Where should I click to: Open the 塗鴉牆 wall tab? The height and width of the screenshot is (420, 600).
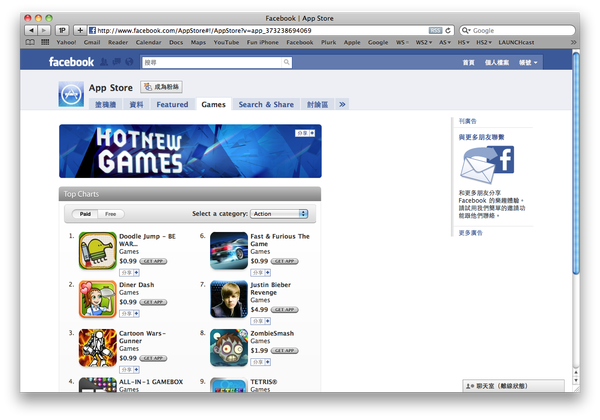(x=105, y=104)
